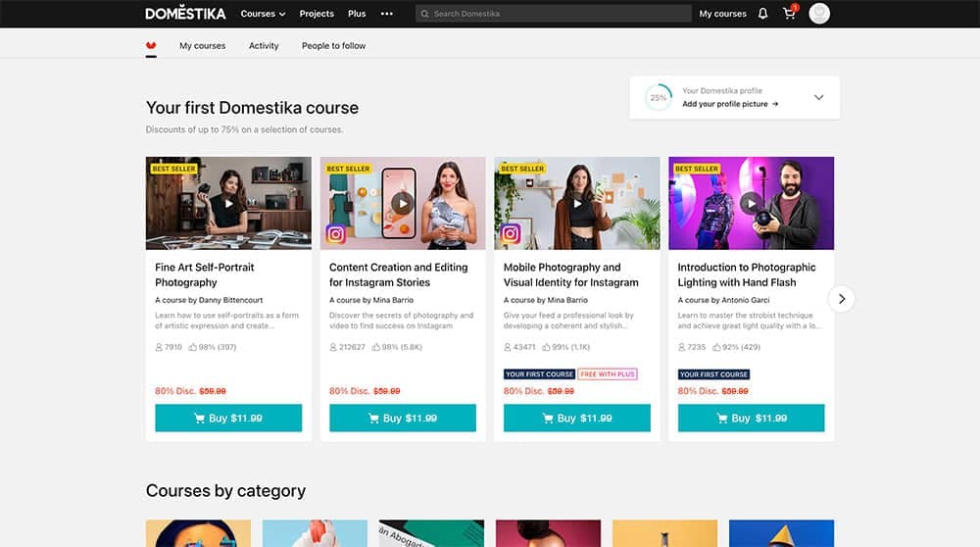Click the Free with Plus badge

(x=608, y=373)
